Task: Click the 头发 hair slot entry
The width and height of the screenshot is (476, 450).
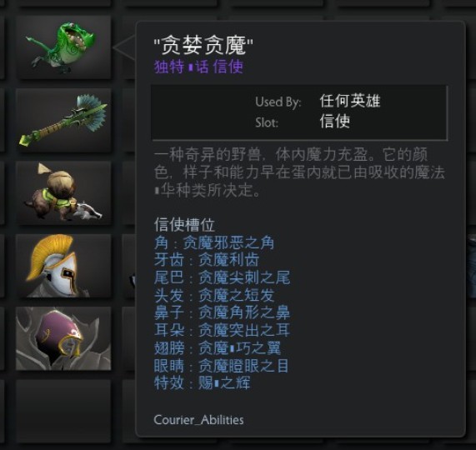Action: (214, 295)
